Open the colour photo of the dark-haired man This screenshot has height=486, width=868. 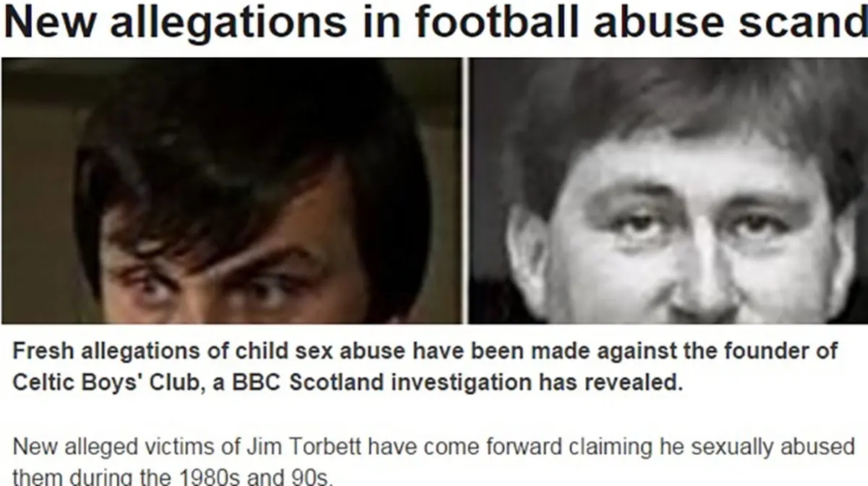231,190
